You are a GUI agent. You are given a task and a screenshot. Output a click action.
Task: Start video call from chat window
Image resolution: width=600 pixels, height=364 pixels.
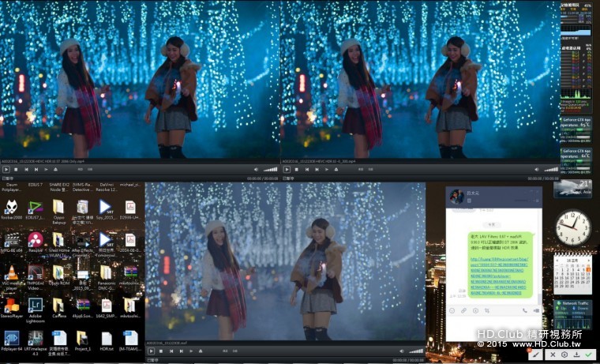pyautogui.click(x=536, y=311)
